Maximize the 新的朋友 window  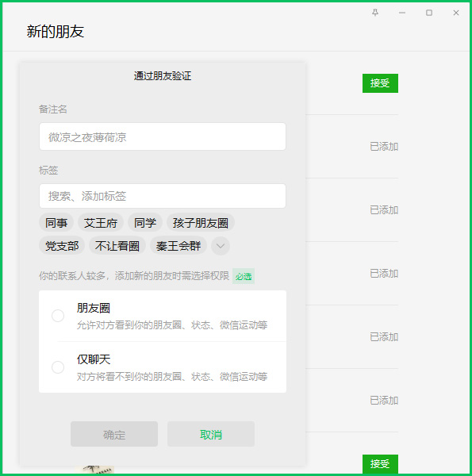(429, 13)
